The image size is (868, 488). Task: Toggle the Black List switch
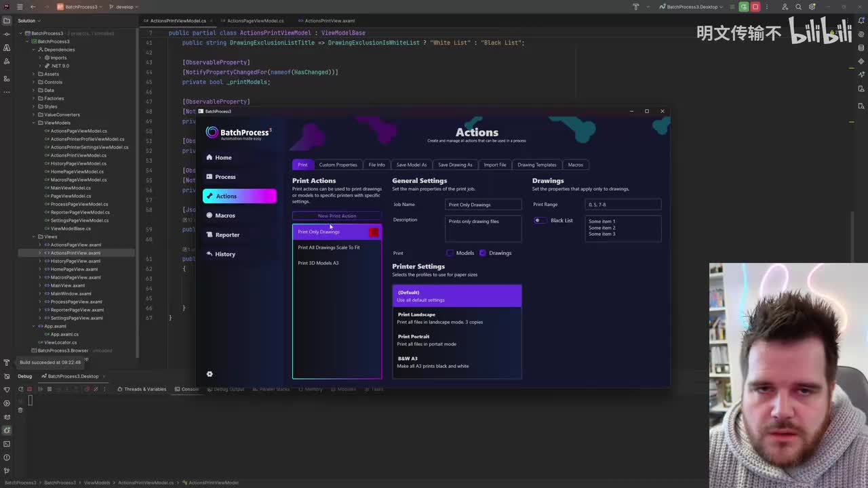(x=540, y=220)
